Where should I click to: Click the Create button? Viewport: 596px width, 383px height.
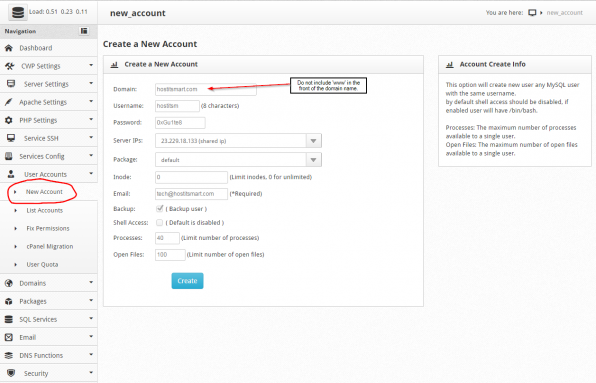click(187, 281)
